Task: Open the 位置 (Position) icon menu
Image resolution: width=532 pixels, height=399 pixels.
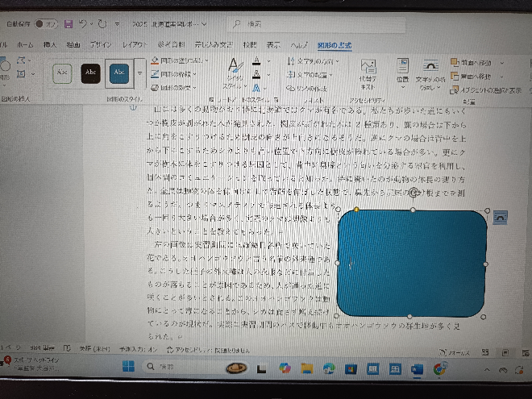Action: [403, 65]
